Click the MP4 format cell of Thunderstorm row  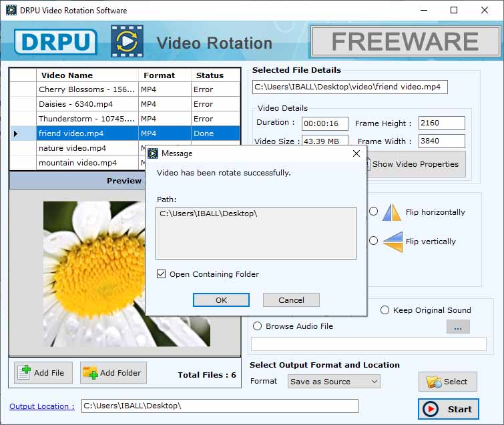click(x=165, y=119)
